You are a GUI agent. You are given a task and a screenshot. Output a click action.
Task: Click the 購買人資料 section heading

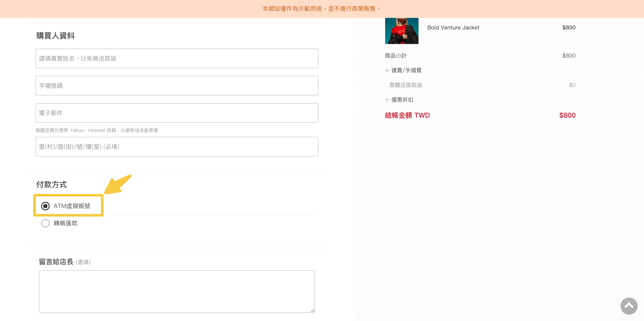(x=55, y=36)
